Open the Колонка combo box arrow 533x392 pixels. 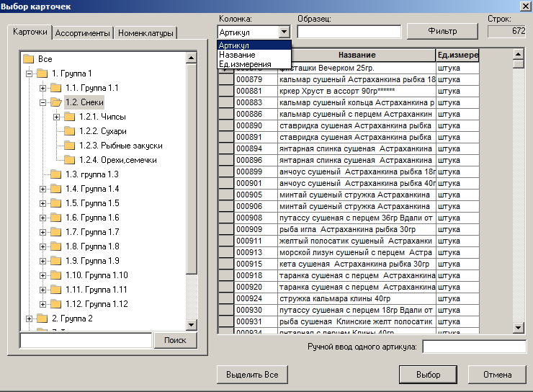click(x=285, y=32)
